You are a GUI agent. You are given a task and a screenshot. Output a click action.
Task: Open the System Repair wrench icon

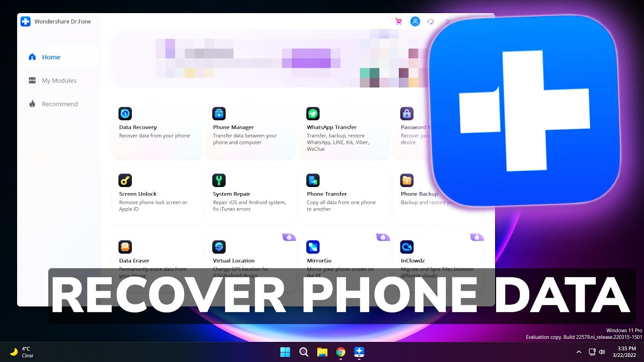click(x=219, y=180)
